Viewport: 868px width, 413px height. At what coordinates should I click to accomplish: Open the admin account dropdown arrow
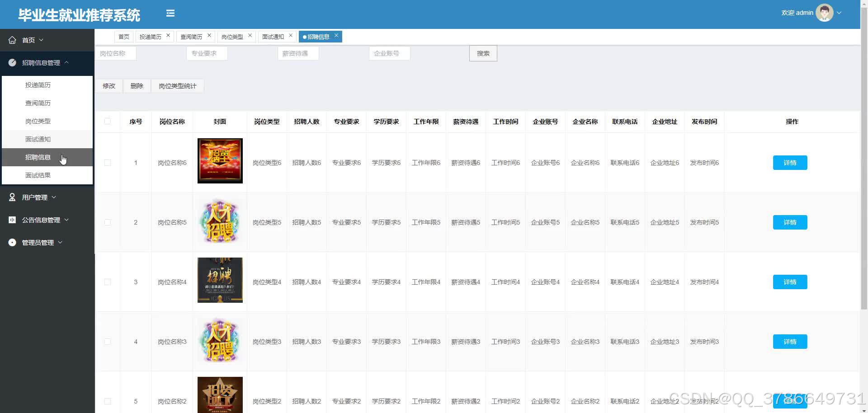click(x=839, y=13)
